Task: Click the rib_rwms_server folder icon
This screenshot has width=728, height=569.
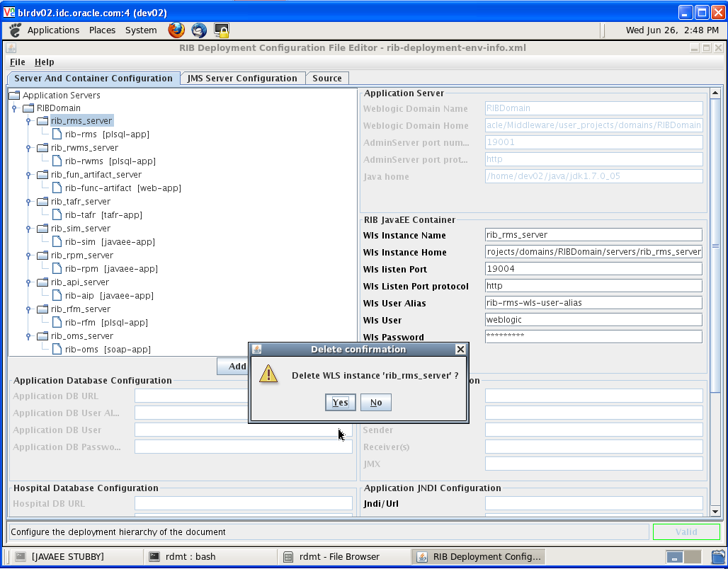Action: 42,148
